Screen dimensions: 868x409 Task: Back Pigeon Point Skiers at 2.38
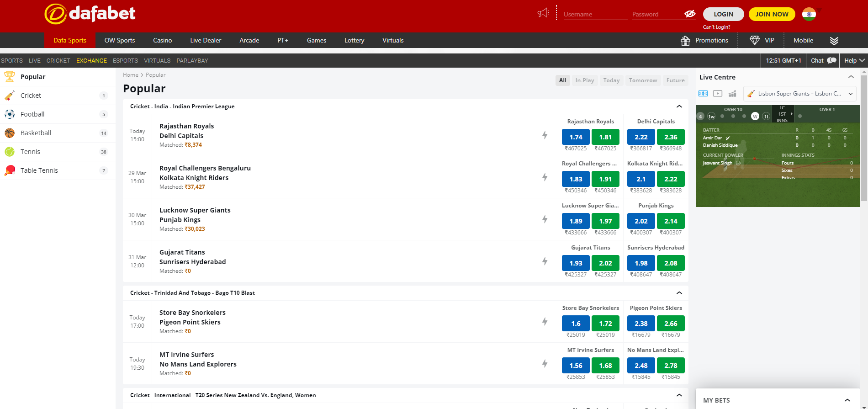(x=641, y=324)
